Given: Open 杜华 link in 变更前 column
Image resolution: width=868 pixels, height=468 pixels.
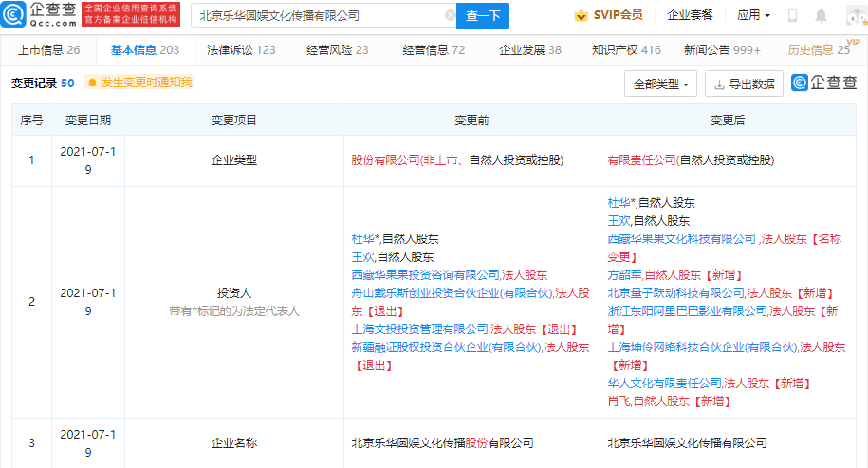Looking at the screenshot, I should (x=362, y=239).
